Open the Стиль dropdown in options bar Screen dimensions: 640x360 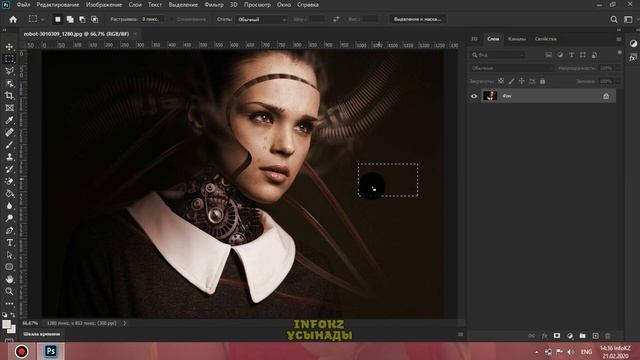pyautogui.click(x=261, y=19)
